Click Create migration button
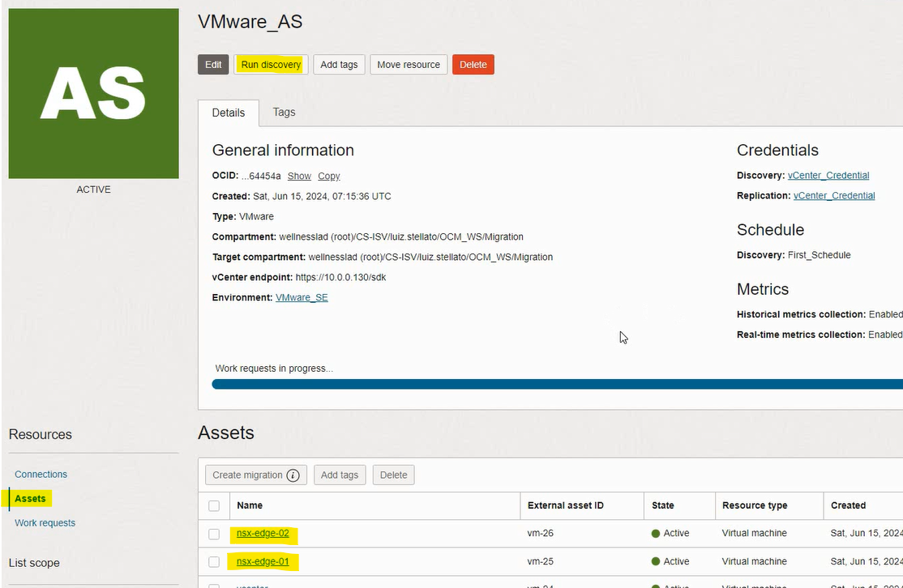The width and height of the screenshot is (903, 588). click(x=255, y=475)
